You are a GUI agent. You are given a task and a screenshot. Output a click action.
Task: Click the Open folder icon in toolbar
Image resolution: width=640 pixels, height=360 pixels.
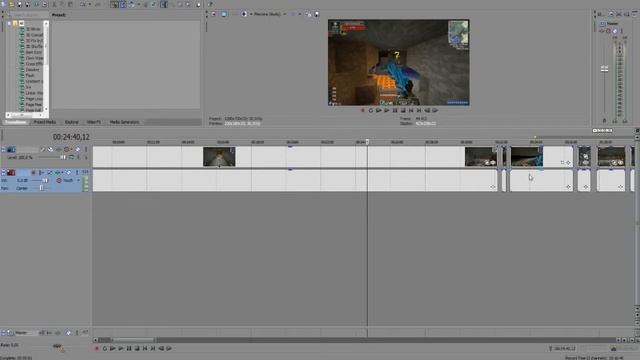tap(12, 4)
